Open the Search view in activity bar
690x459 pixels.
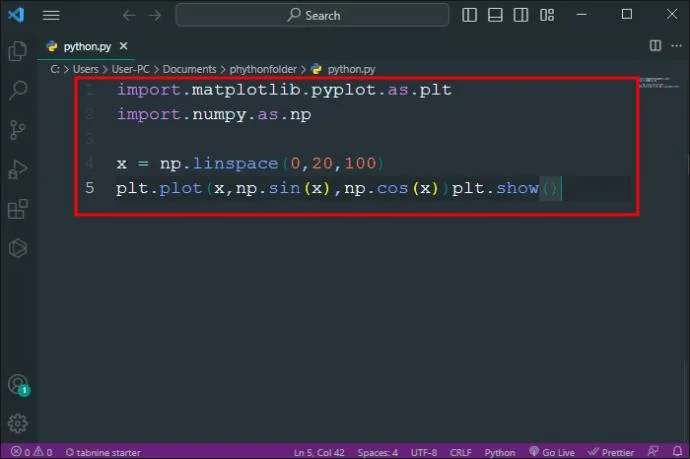click(x=18, y=90)
